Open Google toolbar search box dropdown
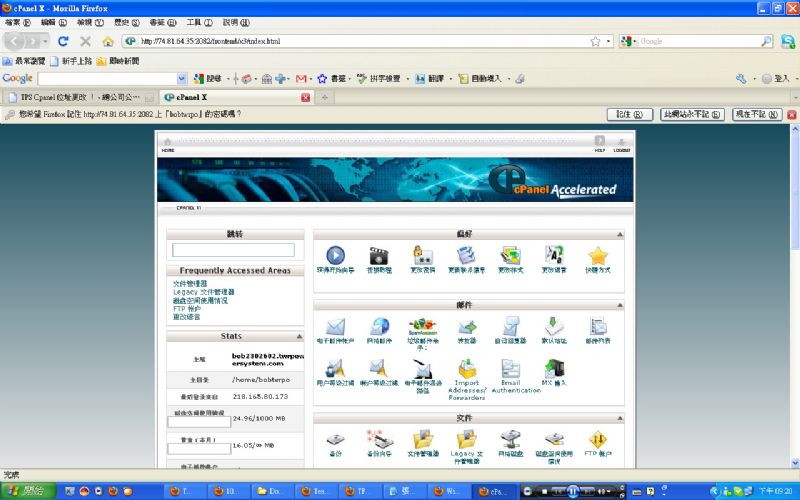Screen dimensions: 800x500 [x=182, y=79]
